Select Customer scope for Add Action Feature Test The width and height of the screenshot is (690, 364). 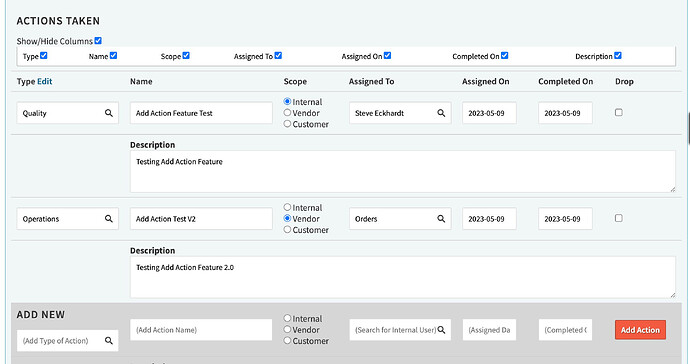287,124
